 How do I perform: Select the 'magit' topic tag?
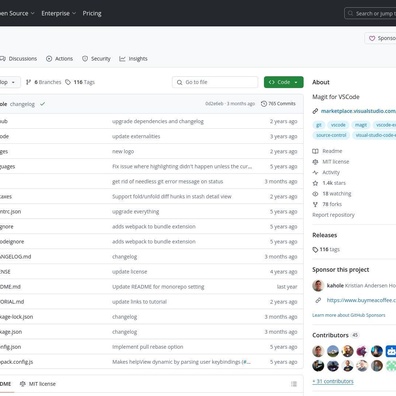(361, 125)
